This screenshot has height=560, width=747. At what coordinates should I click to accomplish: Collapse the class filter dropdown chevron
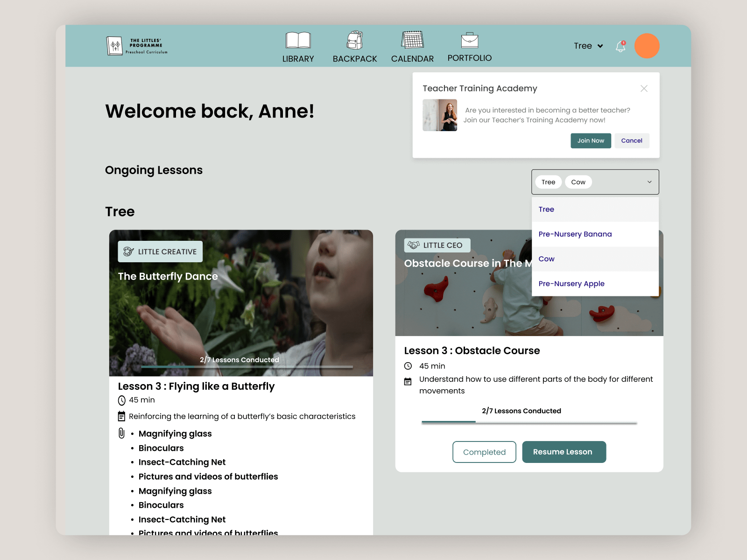click(649, 182)
